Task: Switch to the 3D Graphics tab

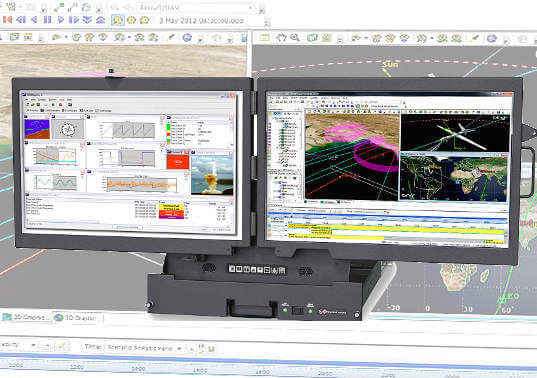Action: (77, 318)
